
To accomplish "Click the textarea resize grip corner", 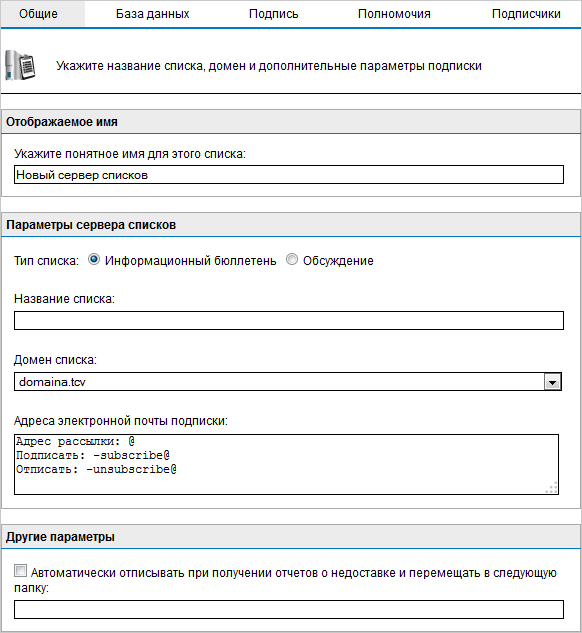I will pos(552,488).
